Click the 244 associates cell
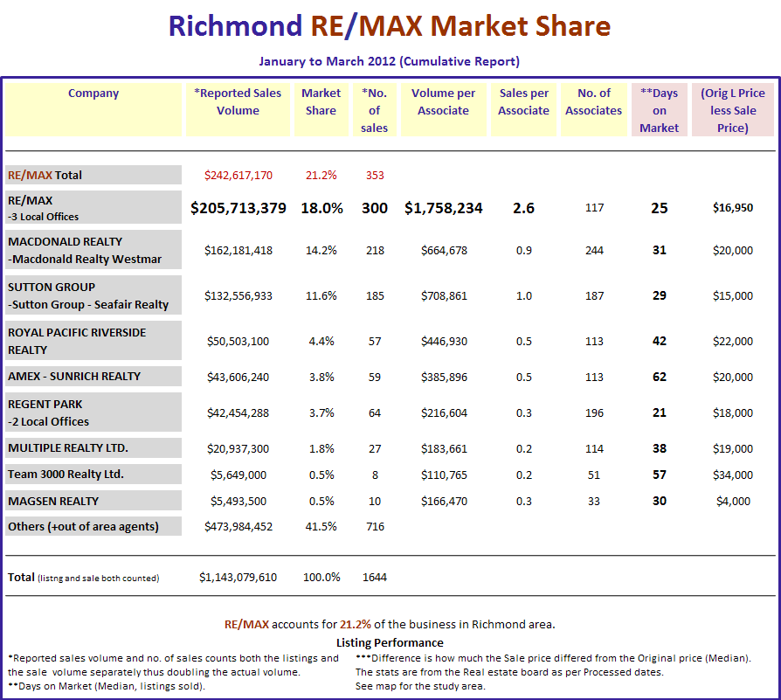Viewport: 781px width, 700px height. (594, 250)
